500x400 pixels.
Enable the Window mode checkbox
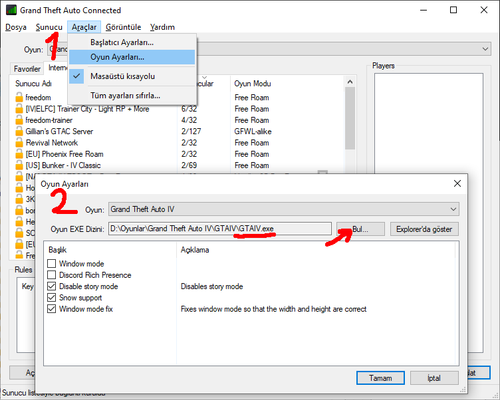pos(51,264)
